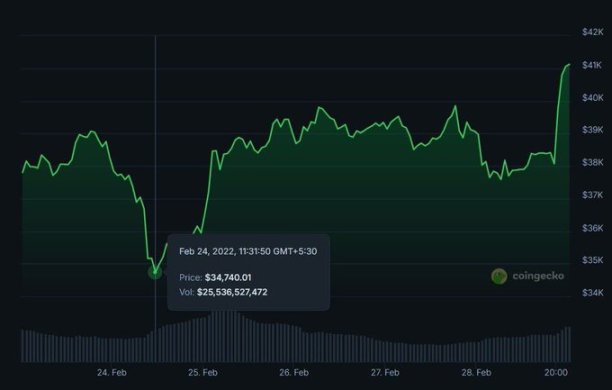Click the CoinGecko gecko logo icon
Viewport: 612px width, 390px height.
pos(499,276)
